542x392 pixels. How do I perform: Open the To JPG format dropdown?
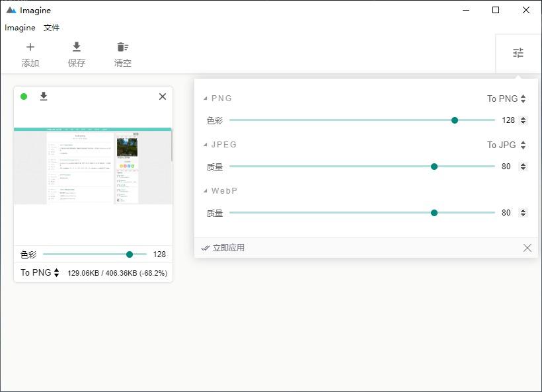[x=507, y=145]
